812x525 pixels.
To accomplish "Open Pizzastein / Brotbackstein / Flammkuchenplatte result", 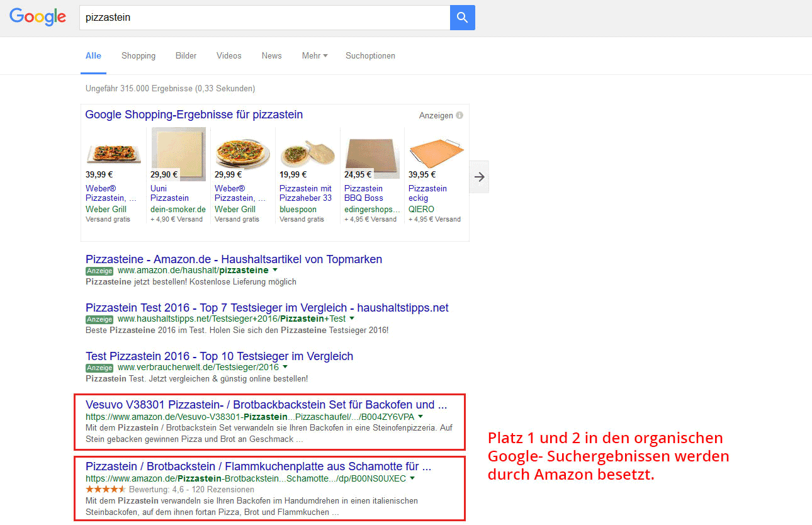I will [x=258, y=467].
